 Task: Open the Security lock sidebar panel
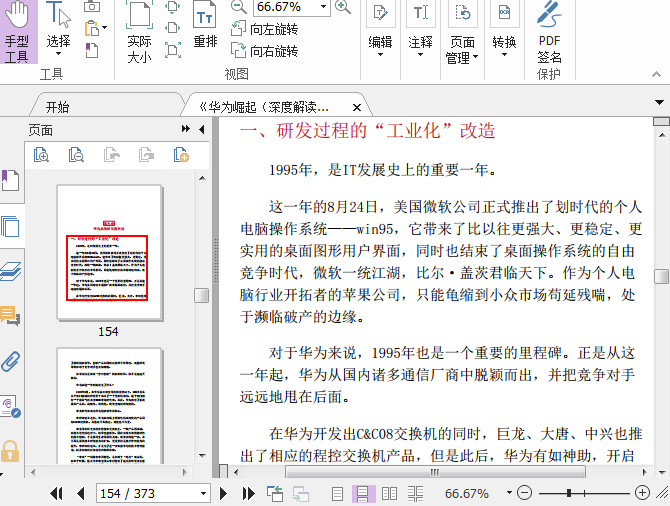tap(10, 451)
